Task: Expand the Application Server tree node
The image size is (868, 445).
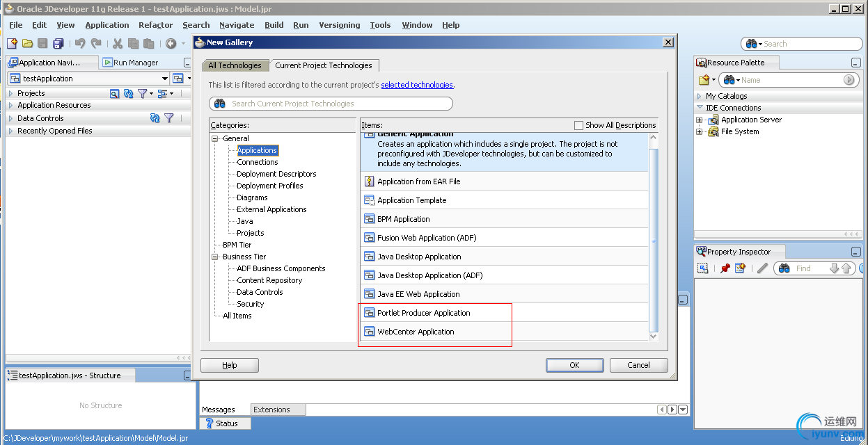Action: (700, 120)
